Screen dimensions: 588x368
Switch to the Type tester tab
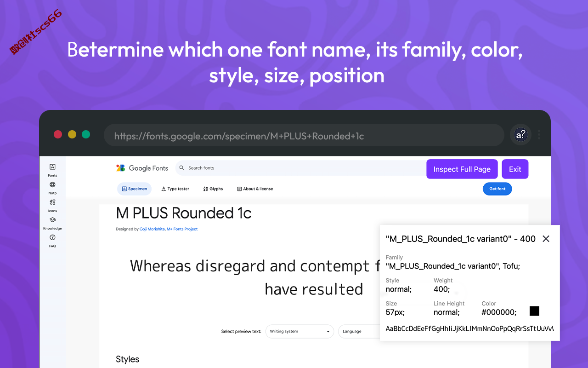[175, 189]
